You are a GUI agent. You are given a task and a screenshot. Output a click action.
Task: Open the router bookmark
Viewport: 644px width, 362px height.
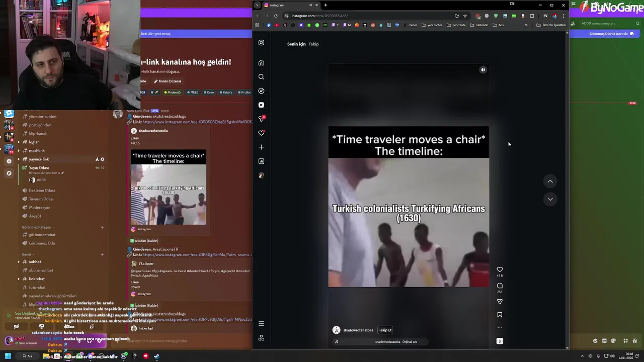[410, 25]
